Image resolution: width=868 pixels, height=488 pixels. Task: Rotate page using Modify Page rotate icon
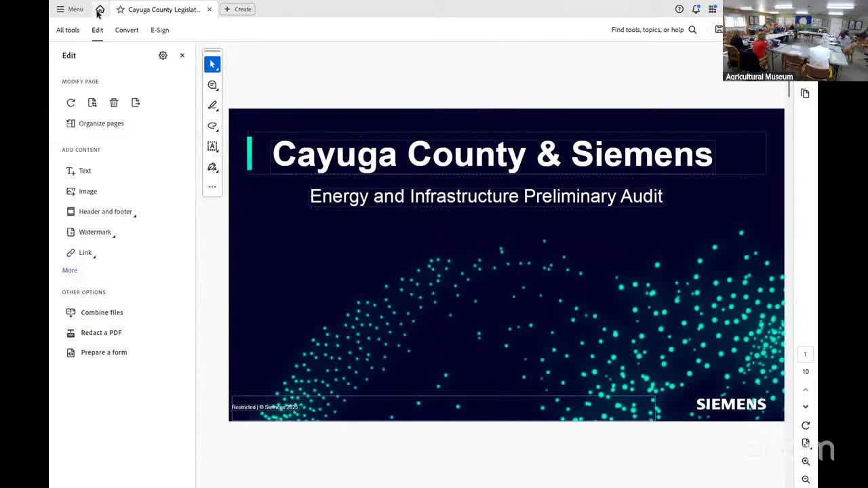click(x=71, y=102)
